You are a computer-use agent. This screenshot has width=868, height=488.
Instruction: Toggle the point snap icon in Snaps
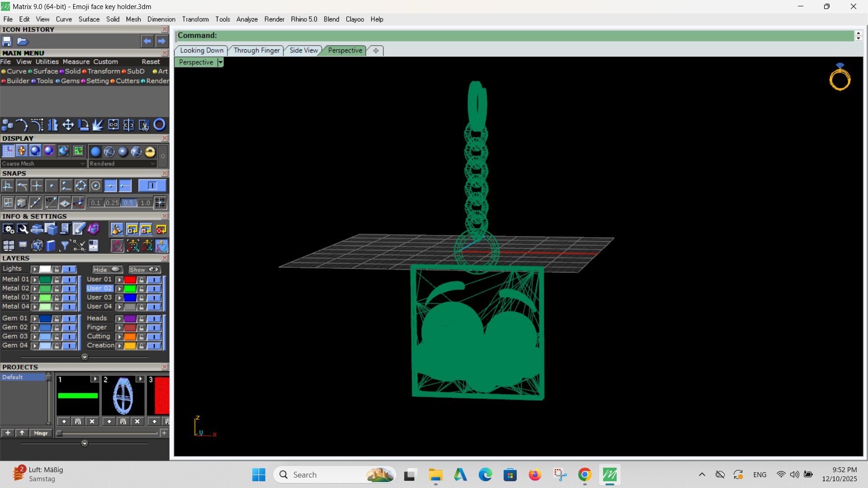52,186
